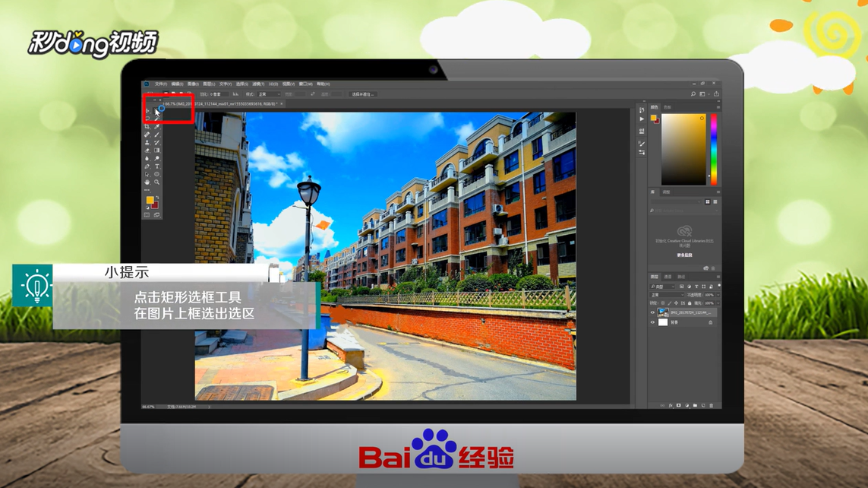Select the Dodge tool

point(156,158)
